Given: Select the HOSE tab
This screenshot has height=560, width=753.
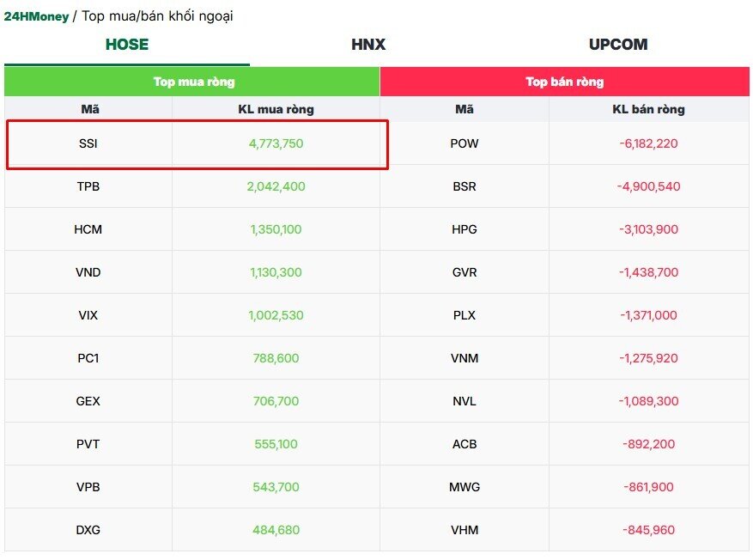Looking at the screenshot, I should (x=127, y=45).
